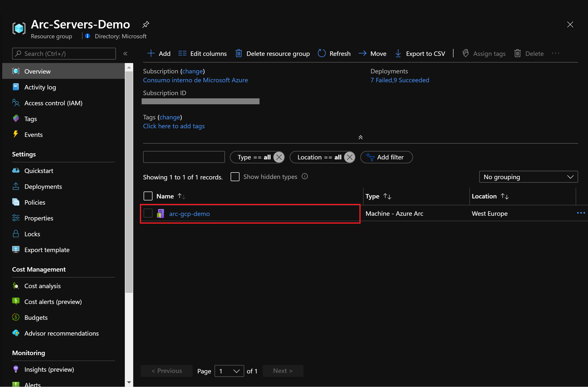The width and height of the screenshot is (588, 387).
Task: Collapse the left navigation menu
Action: coord(125,54)
